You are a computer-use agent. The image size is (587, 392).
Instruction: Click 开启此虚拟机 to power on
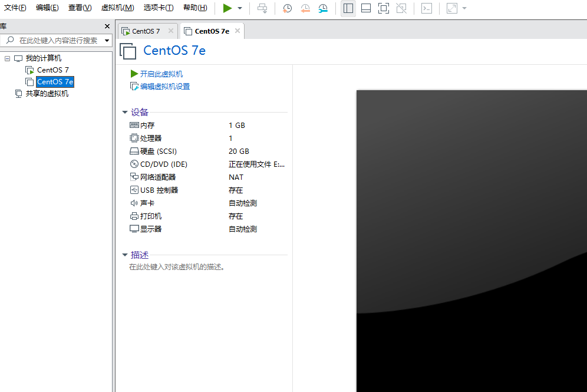tap(161, 74)
